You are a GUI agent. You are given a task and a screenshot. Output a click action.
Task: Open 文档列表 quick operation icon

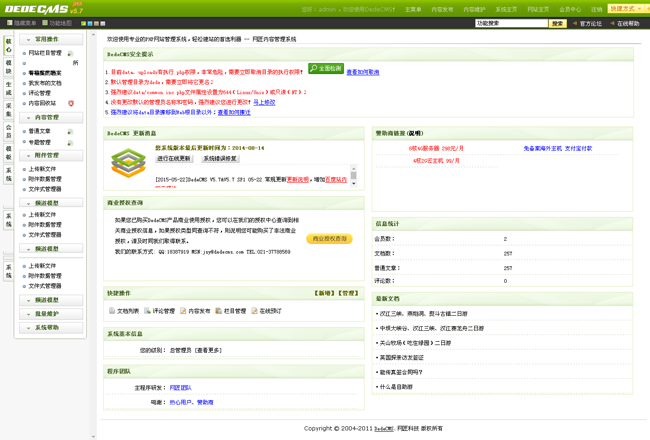click(x=112, y=311)
